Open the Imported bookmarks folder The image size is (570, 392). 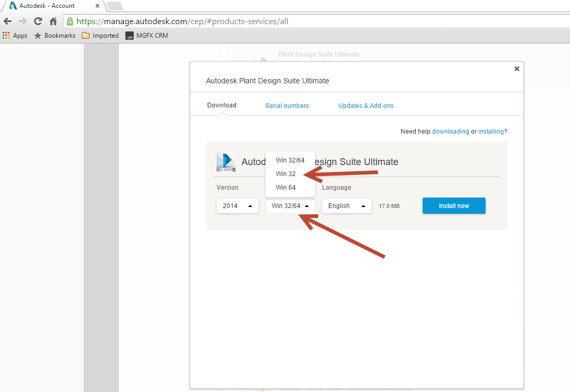click(100, 36)
